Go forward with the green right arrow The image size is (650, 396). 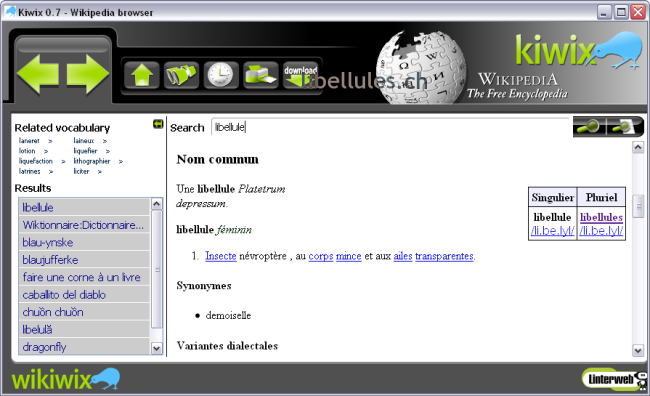pyautogui.click(x=88, y=74)
